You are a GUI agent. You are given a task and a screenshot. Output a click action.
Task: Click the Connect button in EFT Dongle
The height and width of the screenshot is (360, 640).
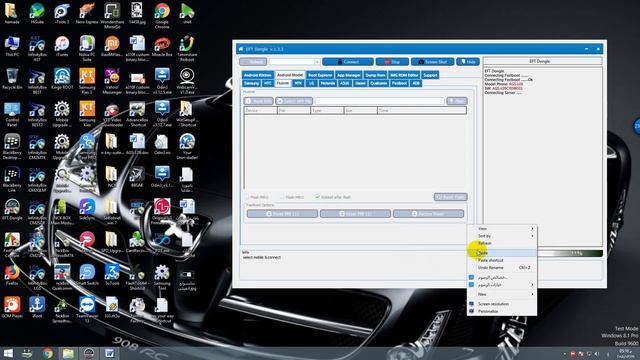[x=348, y=62]
